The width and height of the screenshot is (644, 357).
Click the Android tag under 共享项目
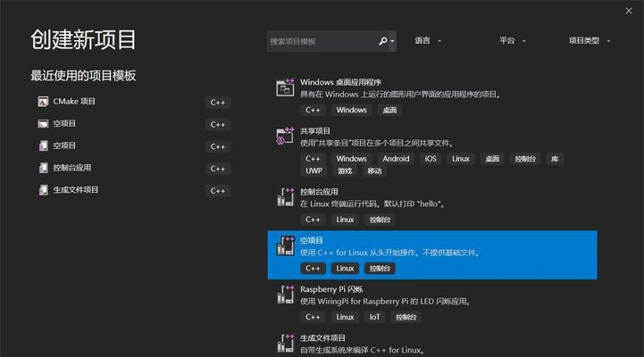pos(396,159)
